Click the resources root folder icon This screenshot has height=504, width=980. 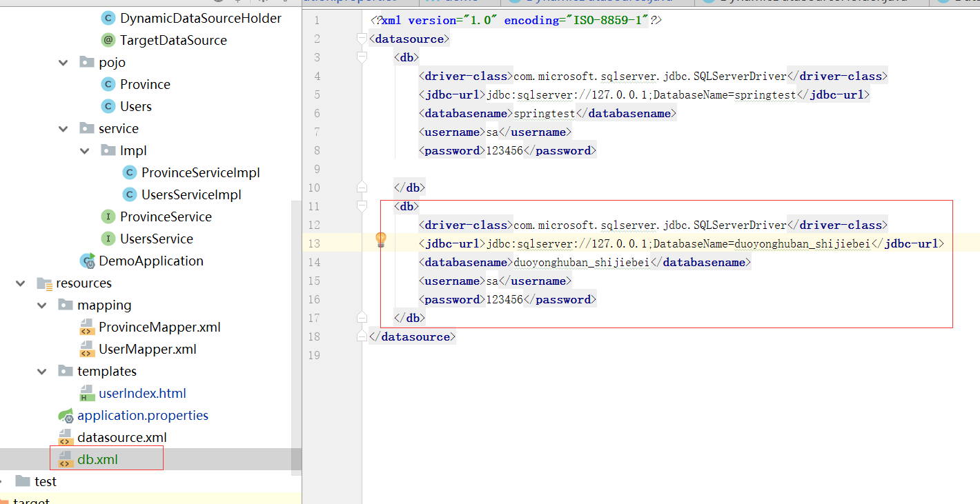click(44, 283)
